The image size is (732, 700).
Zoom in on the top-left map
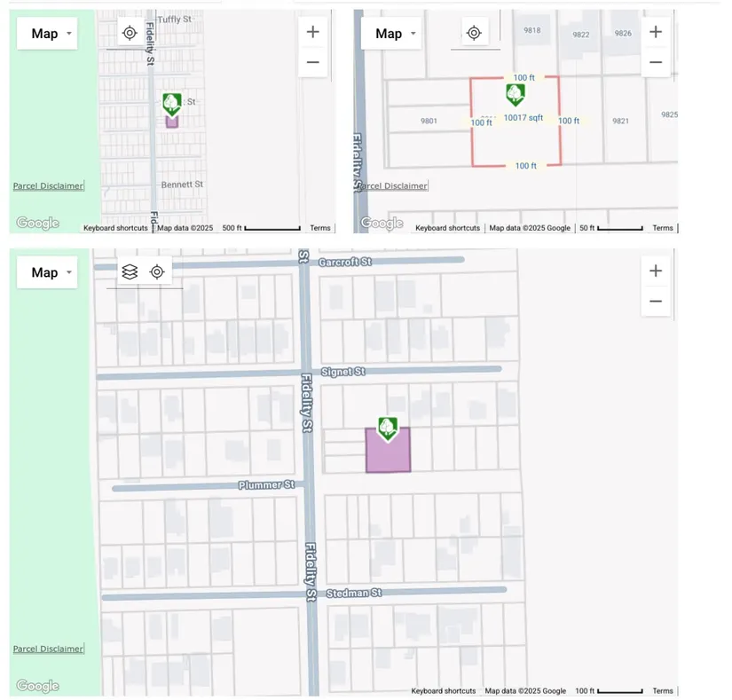pyautogui.click(x=312, y=32)
